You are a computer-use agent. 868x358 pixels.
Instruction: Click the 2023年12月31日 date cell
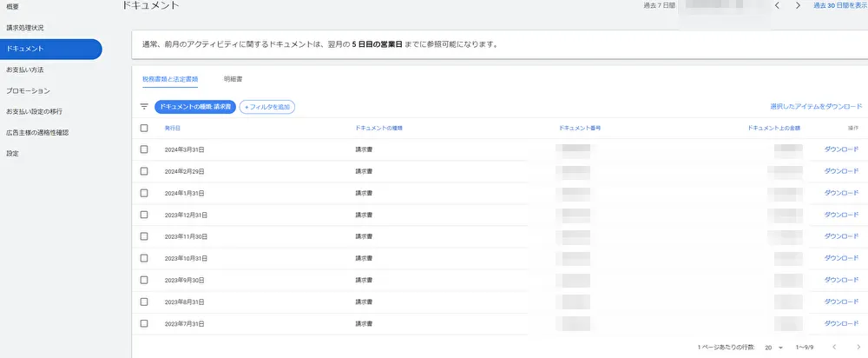(x=186, y=215)
